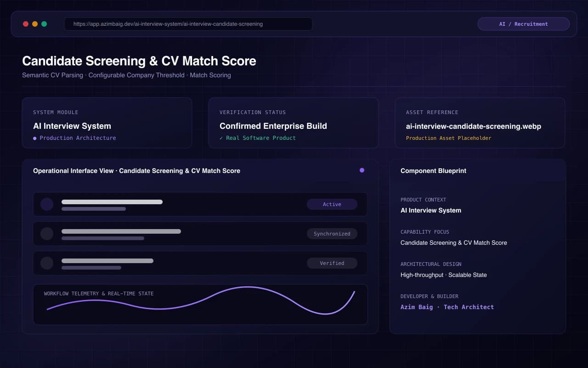Click the Production Asset Placeholder text
Image resolution: width=588 pixels, height=368 pixels.
(x=448, y=138)
